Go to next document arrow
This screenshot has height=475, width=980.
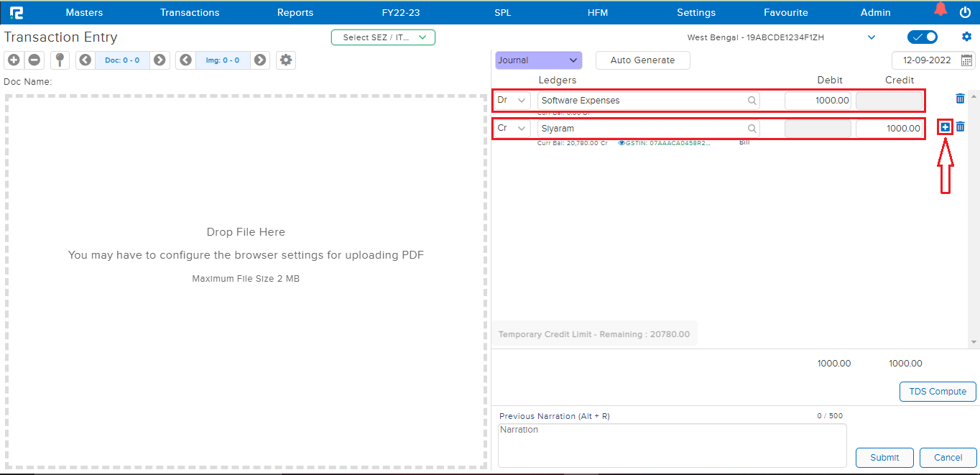click(160, 60)
